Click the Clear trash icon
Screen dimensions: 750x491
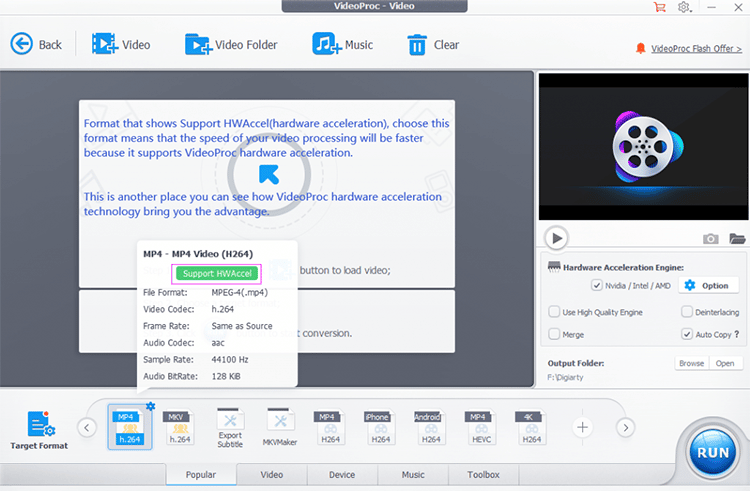pyautogui.click(x=417, y=44)
